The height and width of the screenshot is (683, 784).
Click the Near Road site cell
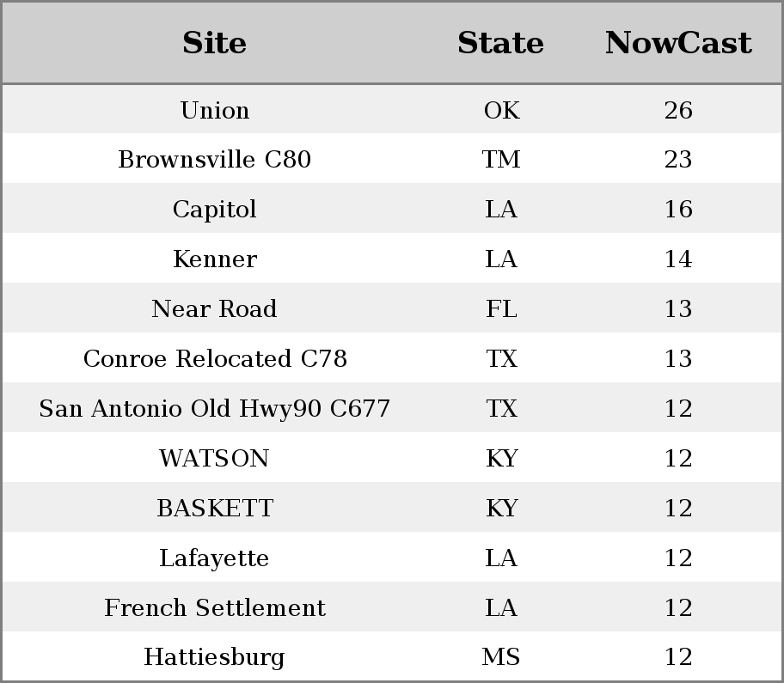point(215,308)
